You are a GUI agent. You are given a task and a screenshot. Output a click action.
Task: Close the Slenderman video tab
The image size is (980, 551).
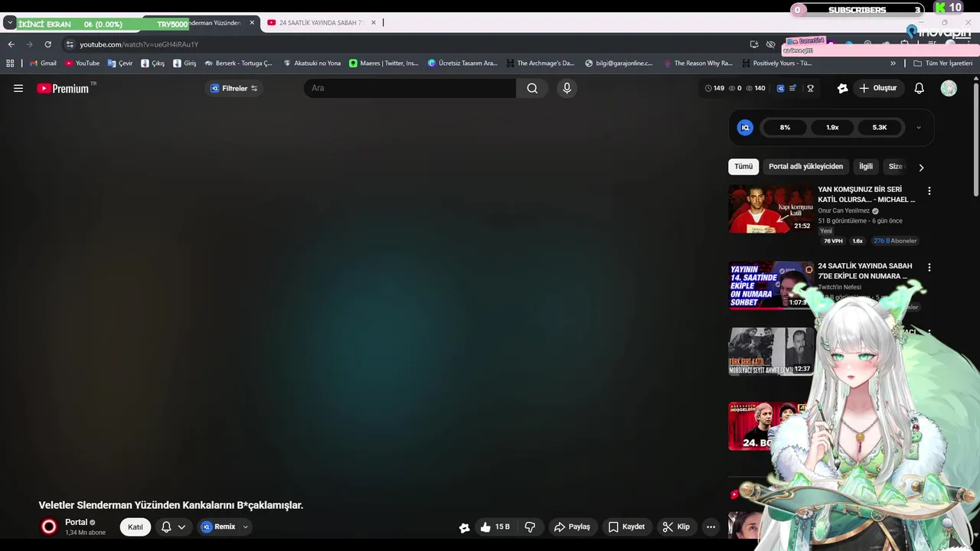click(x=252, y=23)
